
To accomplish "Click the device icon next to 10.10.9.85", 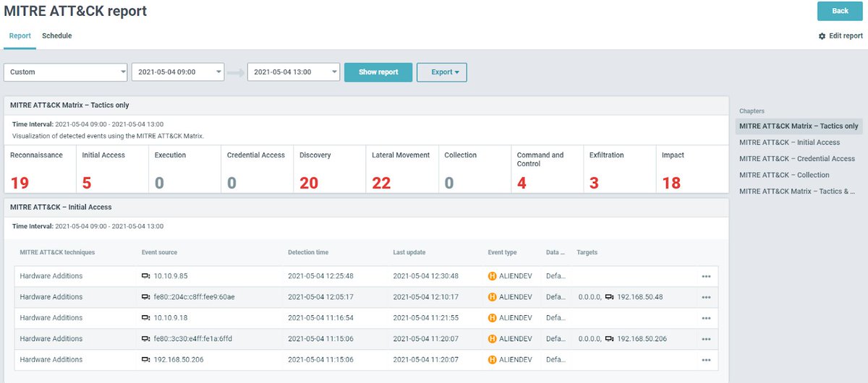I will pos(145,276).
